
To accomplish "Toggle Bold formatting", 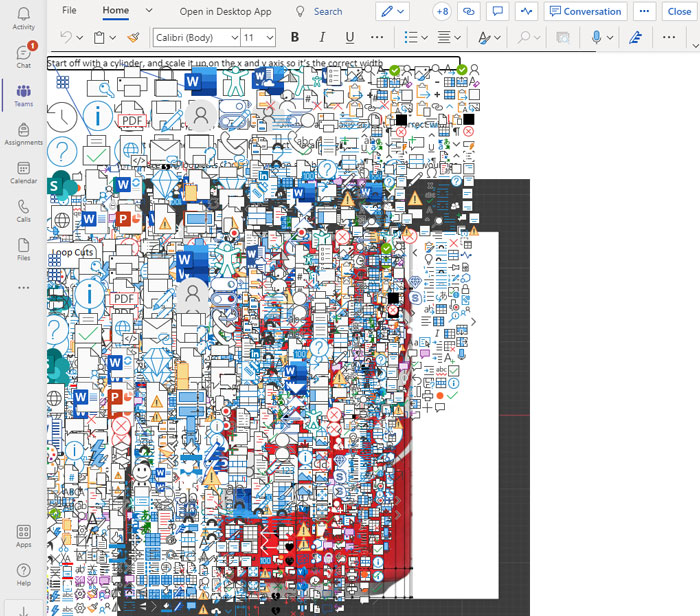I will pos(294,38).
